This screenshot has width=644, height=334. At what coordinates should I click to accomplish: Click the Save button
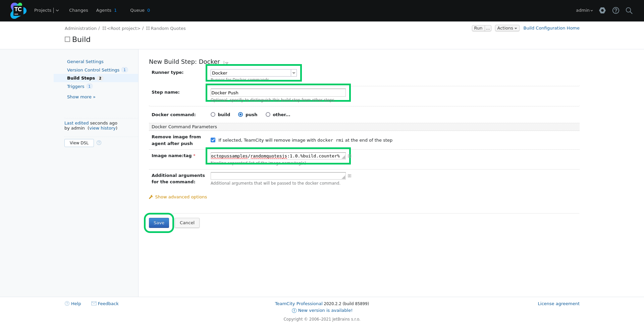pyautogui.click(x=159, y=223)
